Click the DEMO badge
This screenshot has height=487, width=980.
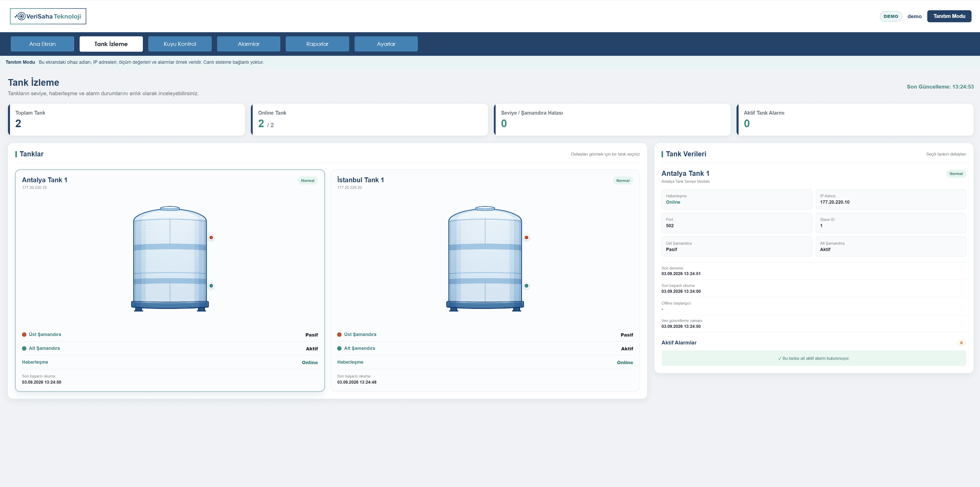point(891,16)
